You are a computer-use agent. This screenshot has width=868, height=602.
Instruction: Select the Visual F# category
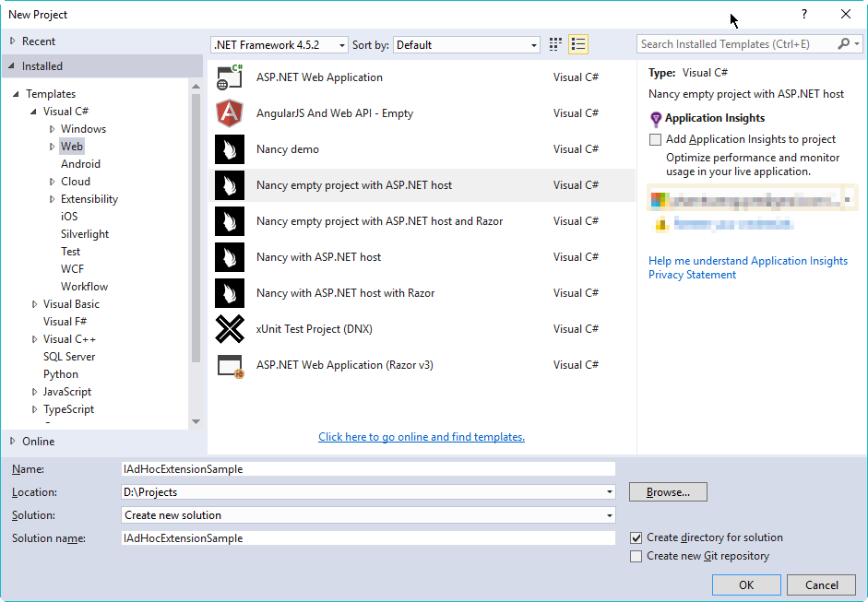[x=65, y=322]
